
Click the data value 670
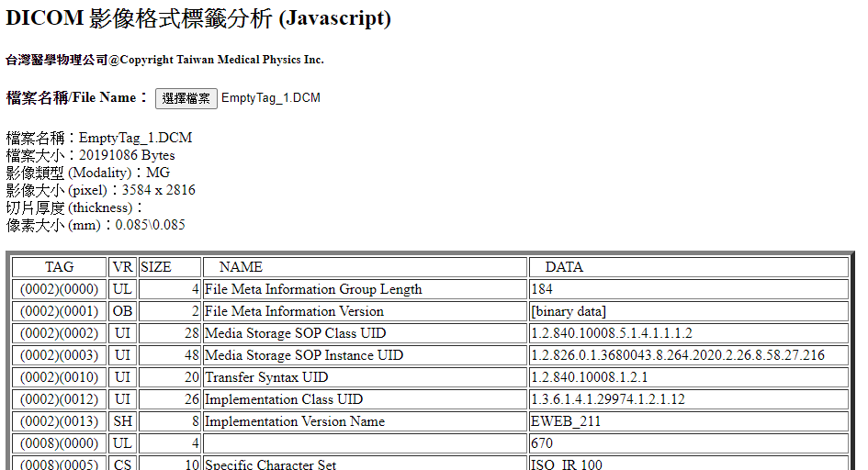pyautogui.click(x=542, y=443)
